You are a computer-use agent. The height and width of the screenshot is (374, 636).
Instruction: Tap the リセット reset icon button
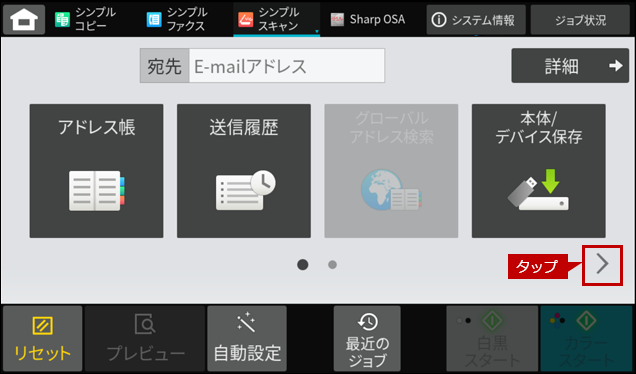43,339
